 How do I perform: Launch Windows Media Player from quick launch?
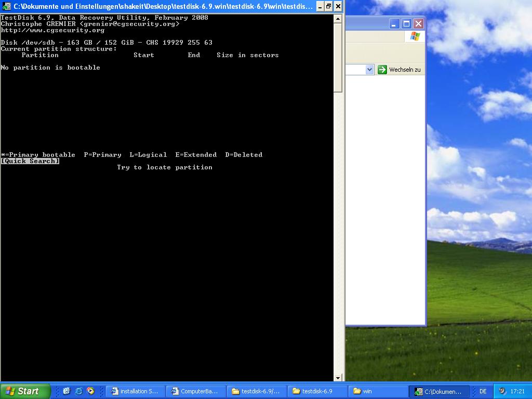point(90,391)
